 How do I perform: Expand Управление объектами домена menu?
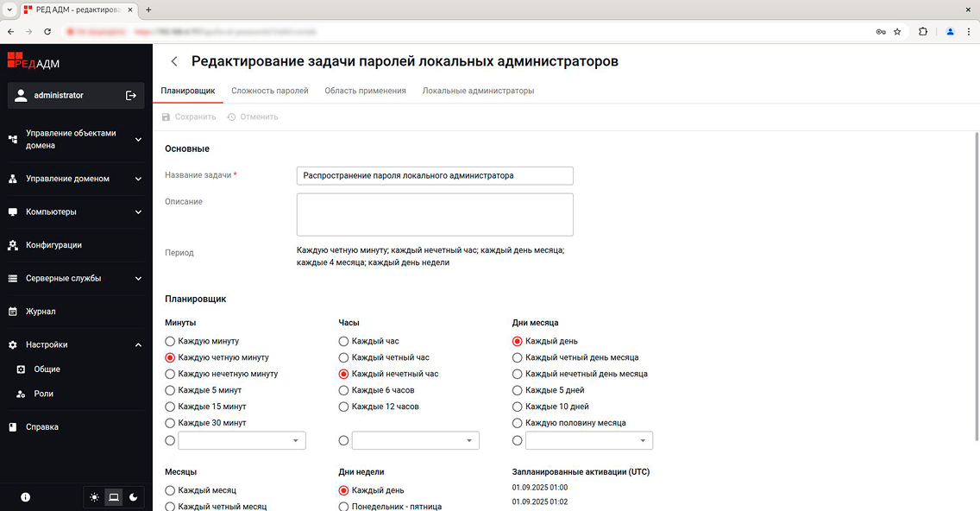coord(138,140)
